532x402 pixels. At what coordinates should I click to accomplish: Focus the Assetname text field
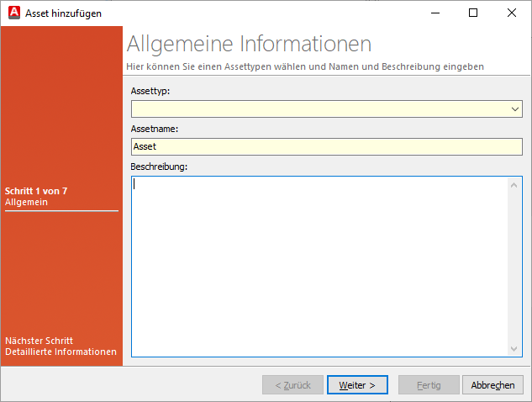[x=326, y=146]
